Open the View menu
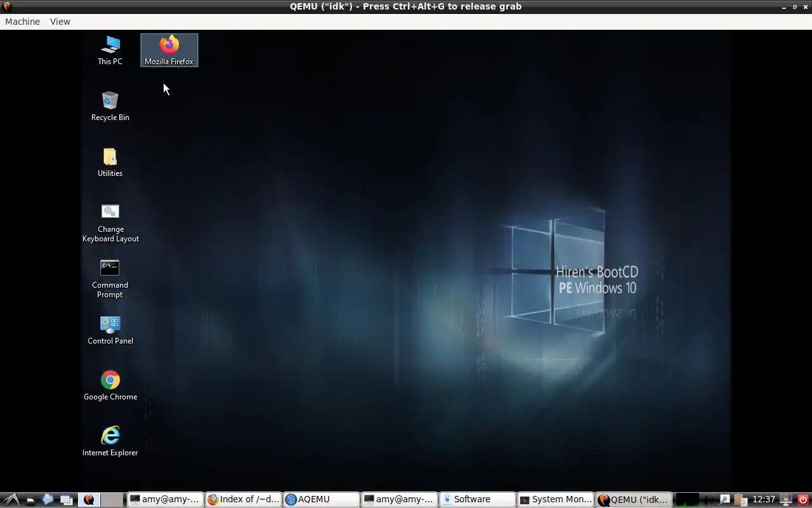812x508 pixels. (60, 22)
